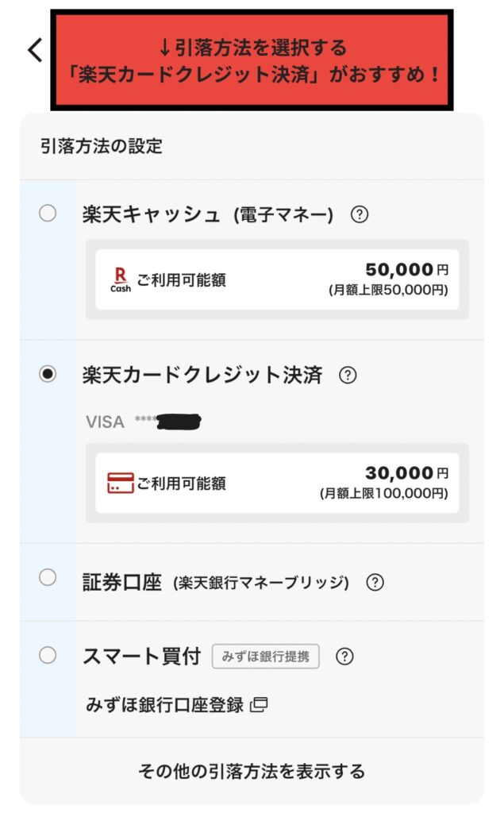504x813 pixels.
Task: Click the 30,000円 credit limit box
Action: 277,483
